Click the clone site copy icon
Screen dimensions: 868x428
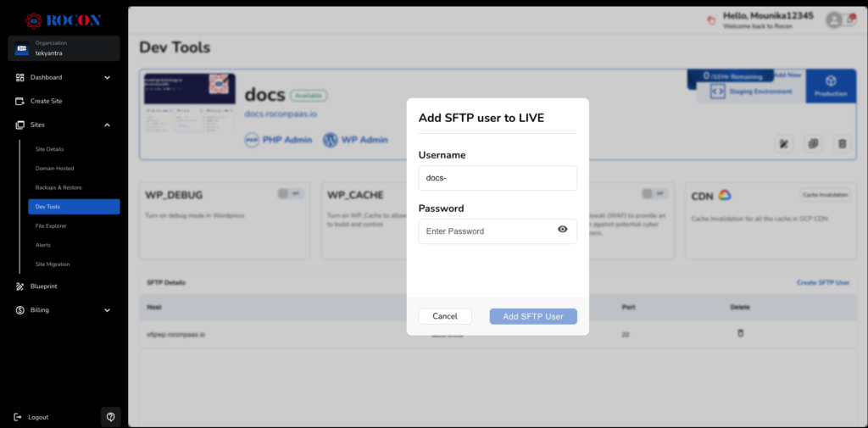tap(813, 144)
